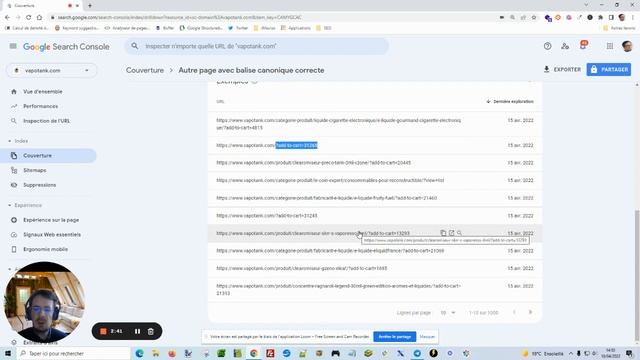The image size is (640, 360).
Task: Open a new browser tab
Action: (90, 6)
